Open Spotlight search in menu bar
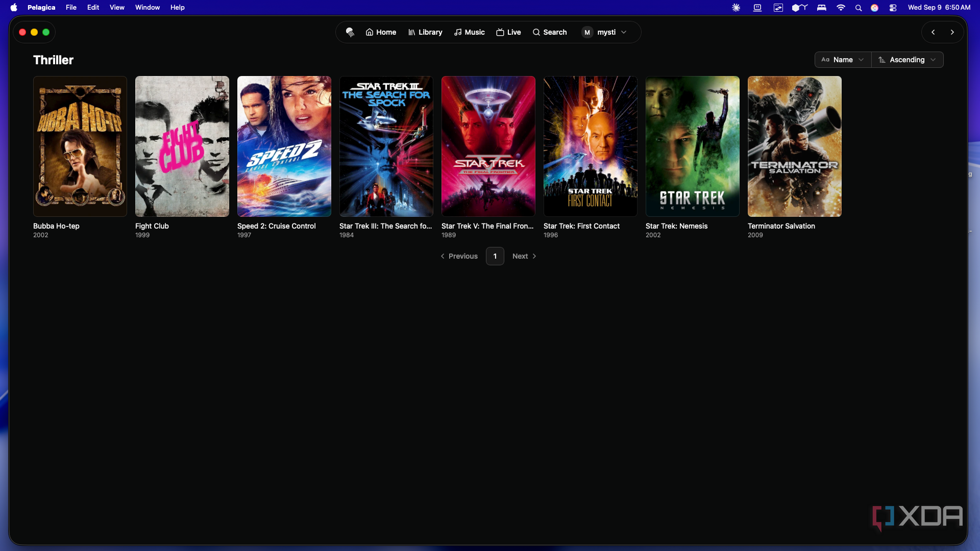The height and width of the screenshot is (551, 980). click(x=859, y=8)
